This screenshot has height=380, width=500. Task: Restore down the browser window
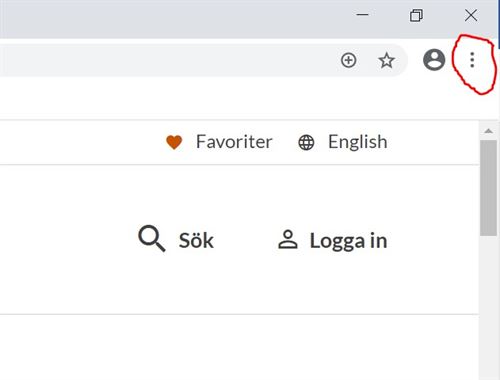[416, 15]
